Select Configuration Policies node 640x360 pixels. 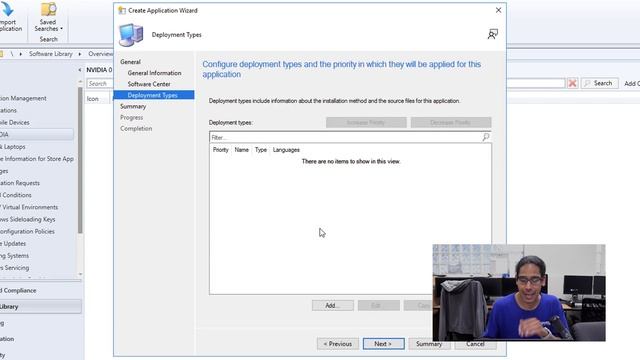tap(27, 231)
